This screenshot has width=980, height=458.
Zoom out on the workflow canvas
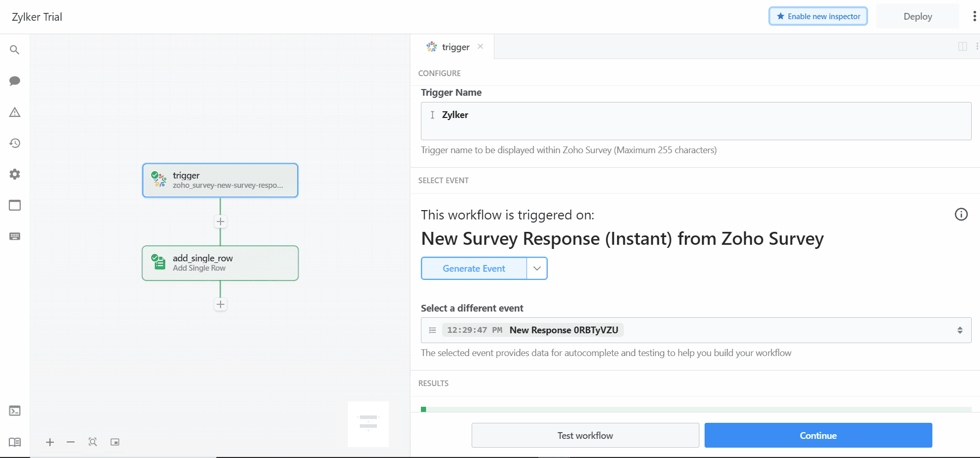[71, 442]
